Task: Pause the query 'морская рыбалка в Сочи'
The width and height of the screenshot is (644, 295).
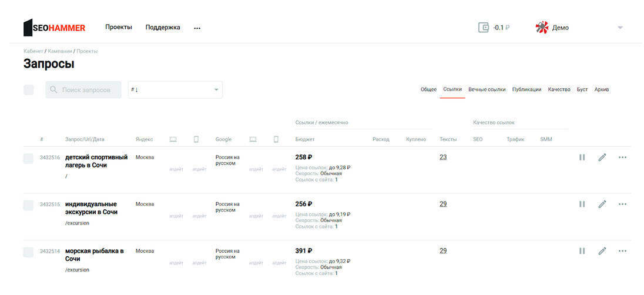Action: pos(582,251)
